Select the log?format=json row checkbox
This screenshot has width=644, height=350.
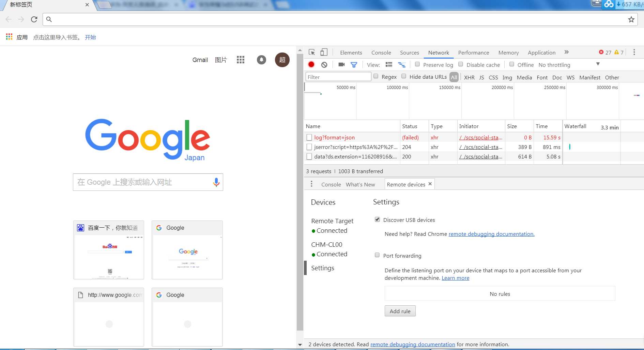click(309, 137)
